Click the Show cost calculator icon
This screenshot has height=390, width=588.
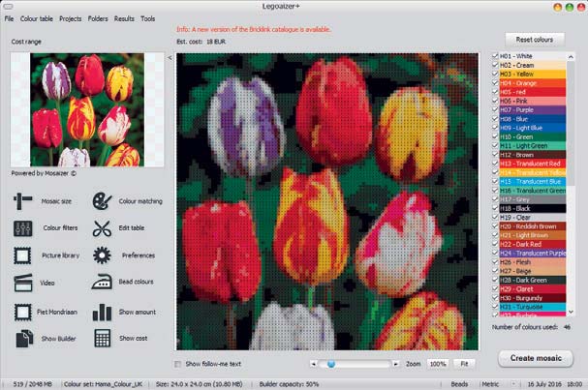click(103, 338)
